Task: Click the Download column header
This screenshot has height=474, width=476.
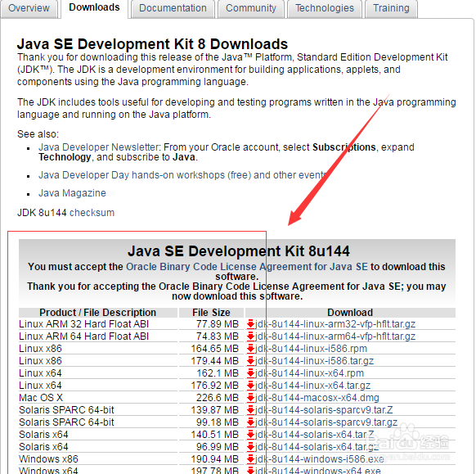Action: (350, 313)
